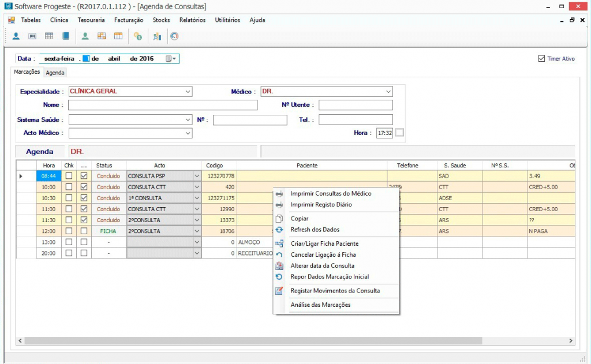Tick the Chk checkbox in the 11:30 row
The image size is (591, 364).
pos(69,220)
